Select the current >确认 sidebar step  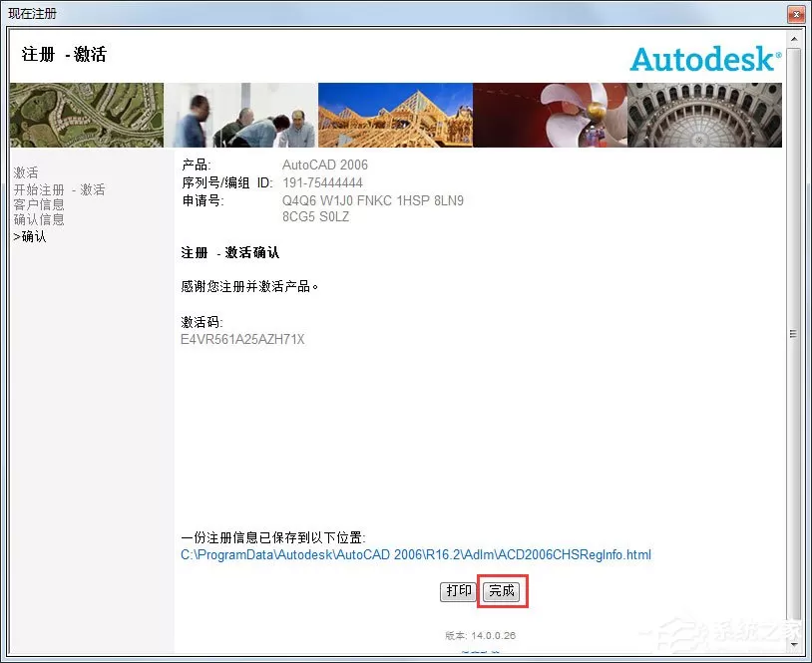[30, 236]
